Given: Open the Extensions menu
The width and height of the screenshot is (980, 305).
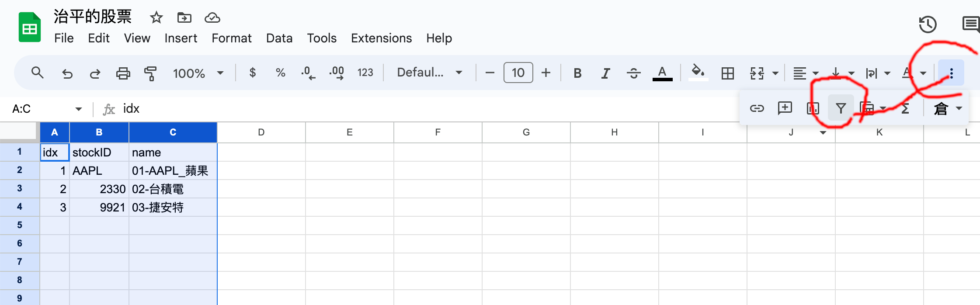Looking at the screenshot, I should (x=381, y=38).
